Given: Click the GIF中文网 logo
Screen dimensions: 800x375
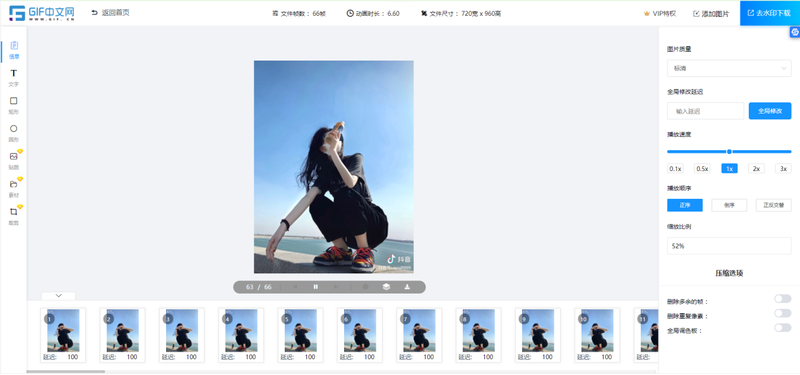Looking at the screenshot, I should [42, 13].
